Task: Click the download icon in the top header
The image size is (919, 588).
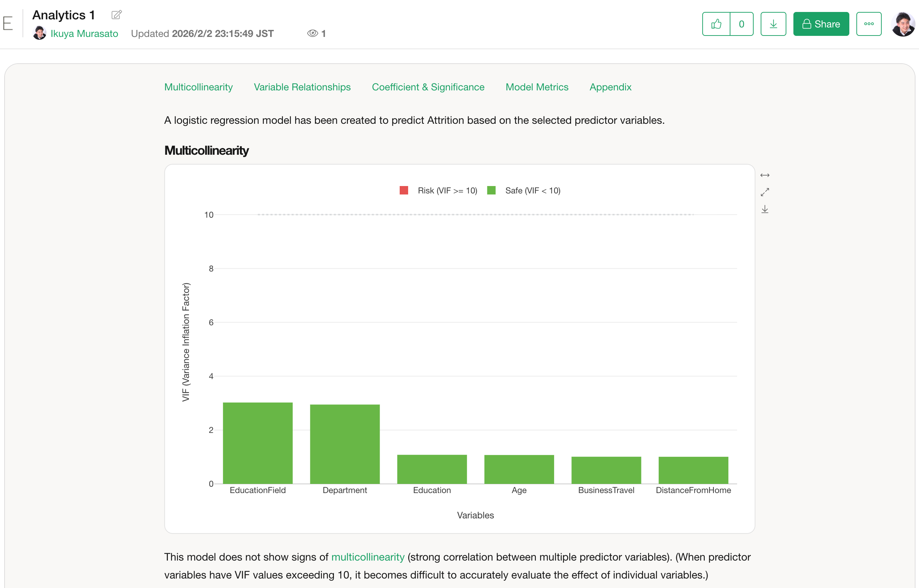Action: click(x=773, y=24)
